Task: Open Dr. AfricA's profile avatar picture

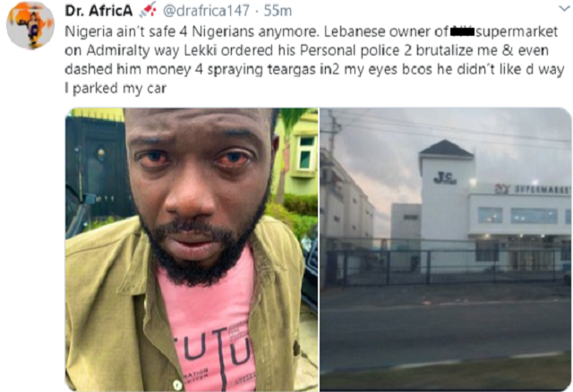Action: point(30,25)
